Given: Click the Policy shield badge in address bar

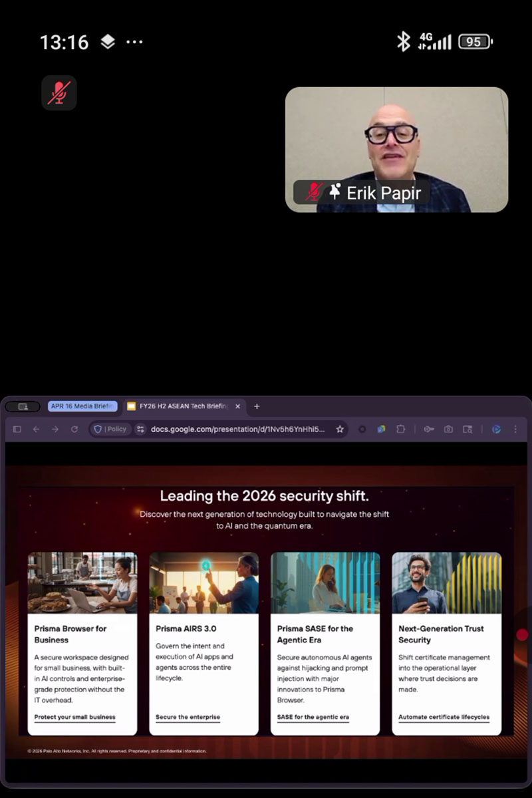Looking at the screenshot, I should coord(110,430).
